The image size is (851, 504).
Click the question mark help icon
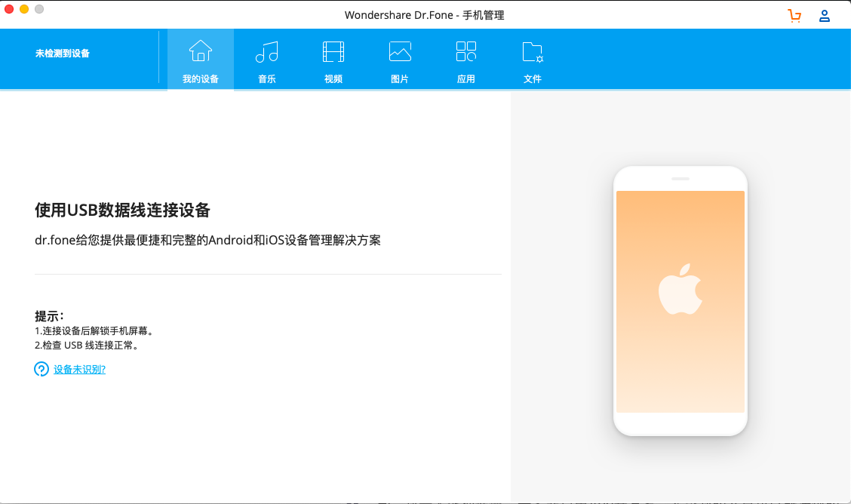click(41, 369)
